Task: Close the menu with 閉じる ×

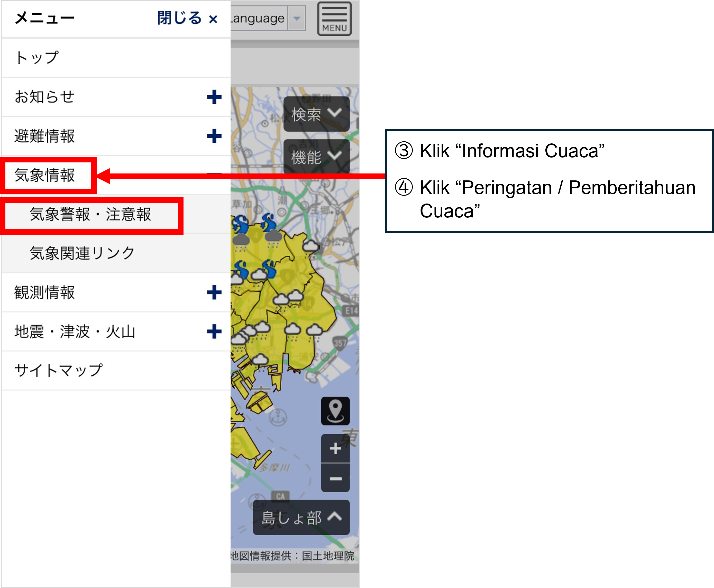Action: click(x=187, y=18)
